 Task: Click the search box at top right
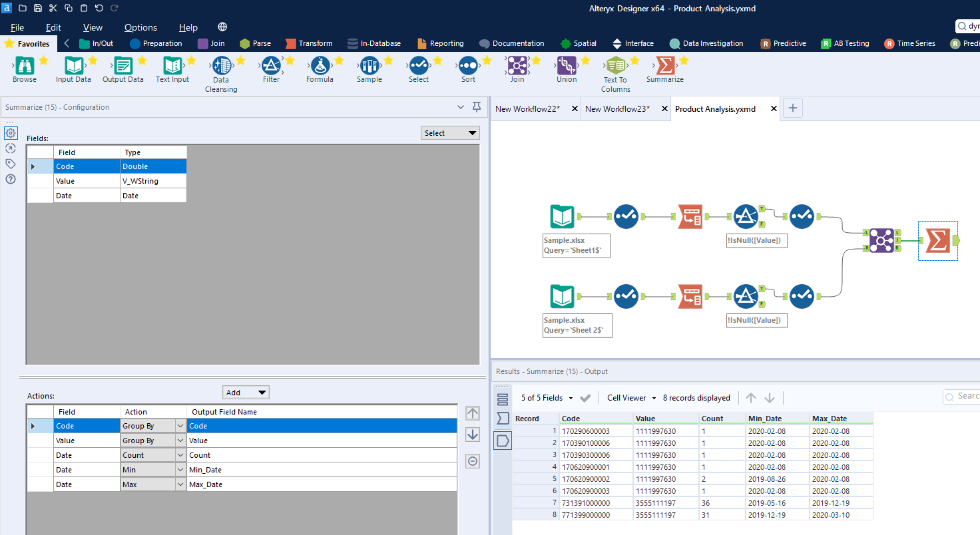[969, 26]
